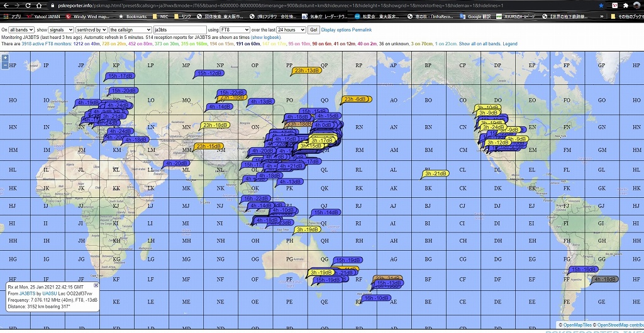
Task: Select the yellow '3h -21dB' Pacific marker
Action: click(x=436, y=173)
